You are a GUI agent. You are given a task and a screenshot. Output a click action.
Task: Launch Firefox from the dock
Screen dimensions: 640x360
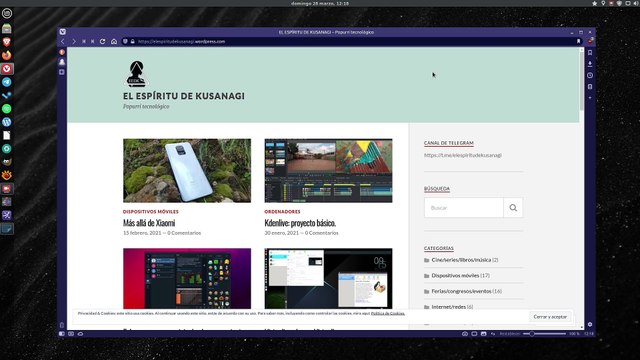(x=7, y=55)
